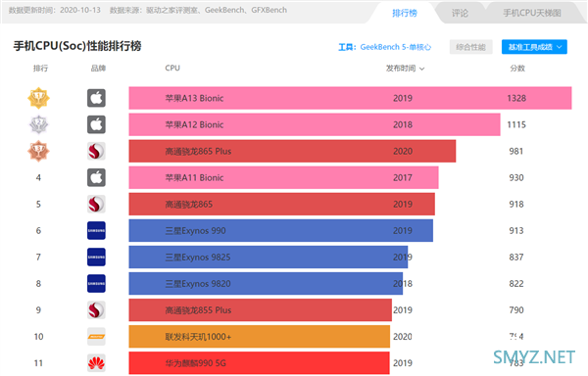Click the score value 981
Viewport: 588px width, 376px height.
(516, 151)
